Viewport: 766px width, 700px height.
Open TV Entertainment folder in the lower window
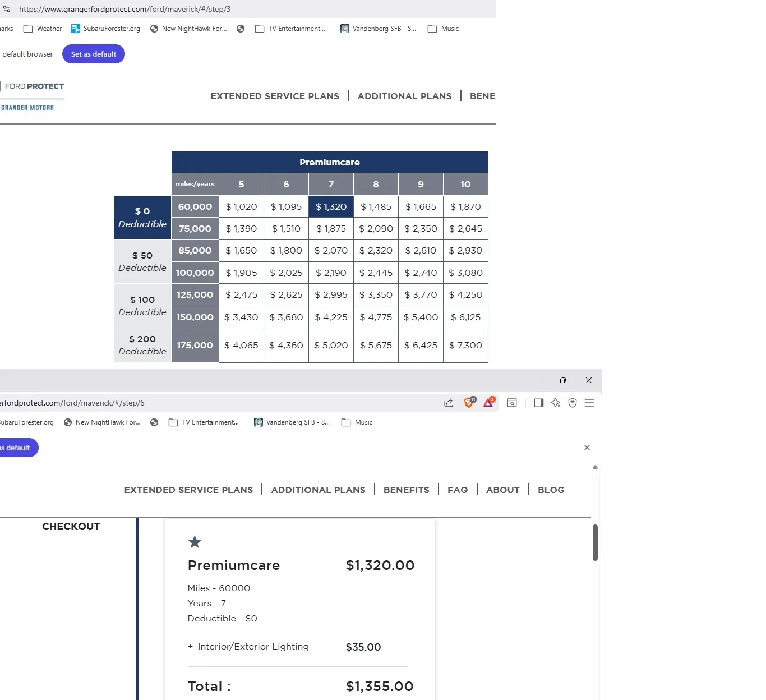pyautogui.click(x=204, y=422)
